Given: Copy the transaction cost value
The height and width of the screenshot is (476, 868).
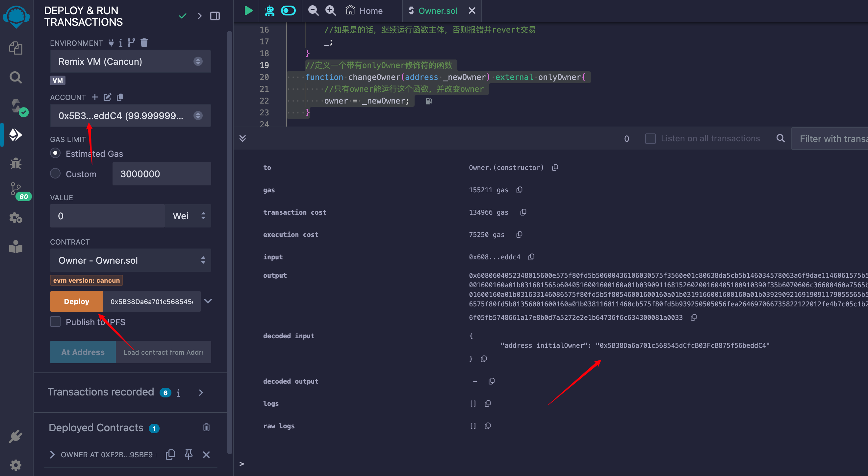Looking at the screenshot, I should [x=523, y=212].
